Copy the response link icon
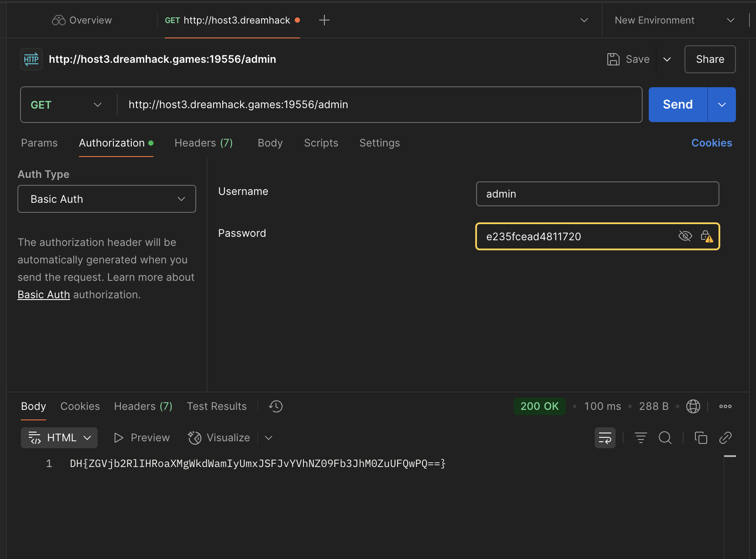Viewport: 756px width, 559px height. tap(725, 438)
